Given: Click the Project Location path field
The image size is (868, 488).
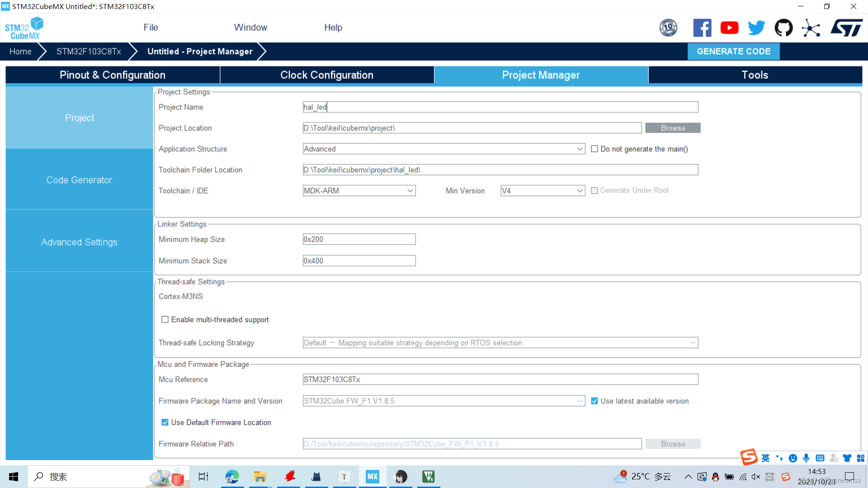Looking at the screenshot, I should tap(472, 128).
